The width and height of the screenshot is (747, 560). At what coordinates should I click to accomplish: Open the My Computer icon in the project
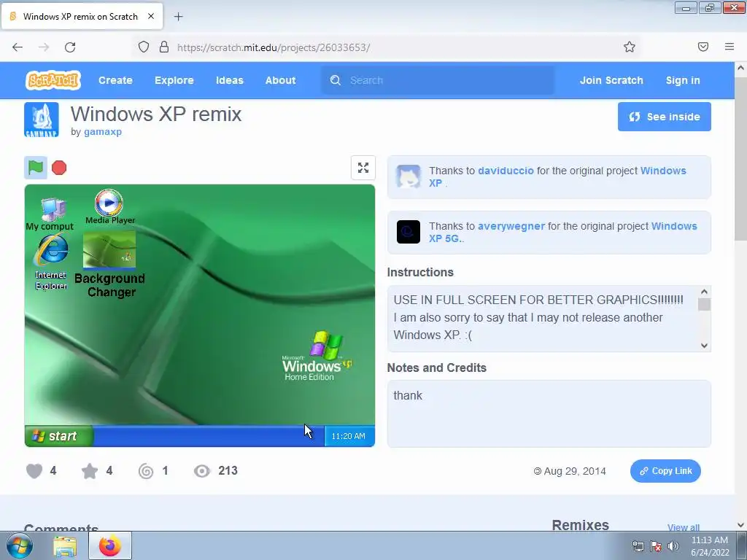[x=50, y=214]
